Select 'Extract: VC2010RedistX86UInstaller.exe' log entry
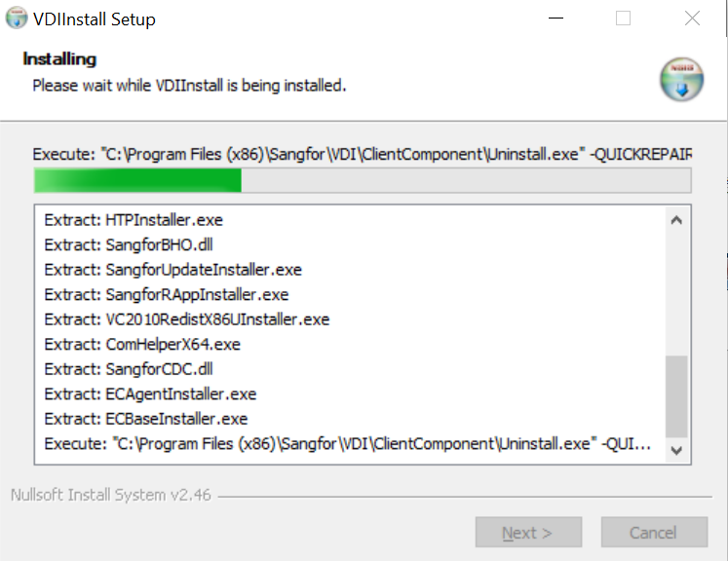The height and width of the screenshot is (561, 728). click(x=187, y=319)
